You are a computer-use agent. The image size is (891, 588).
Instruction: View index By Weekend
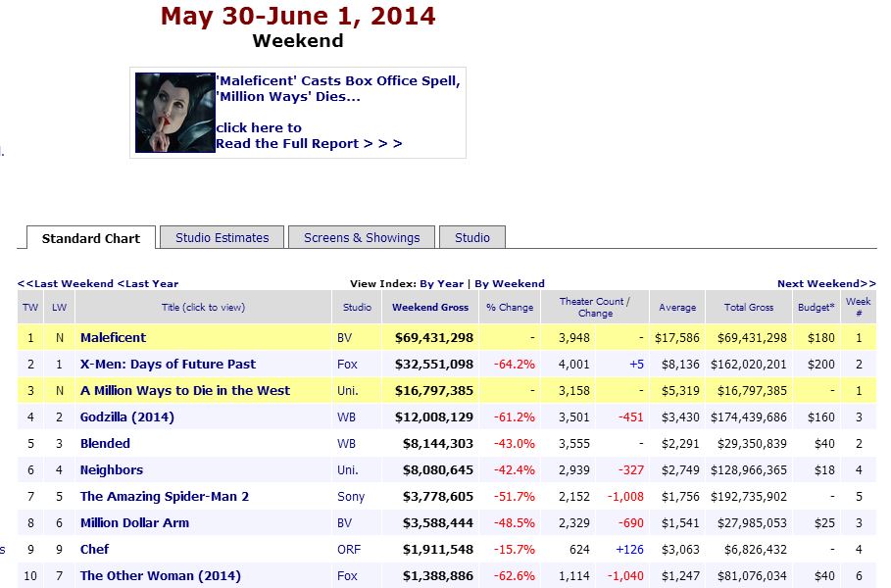510,284
